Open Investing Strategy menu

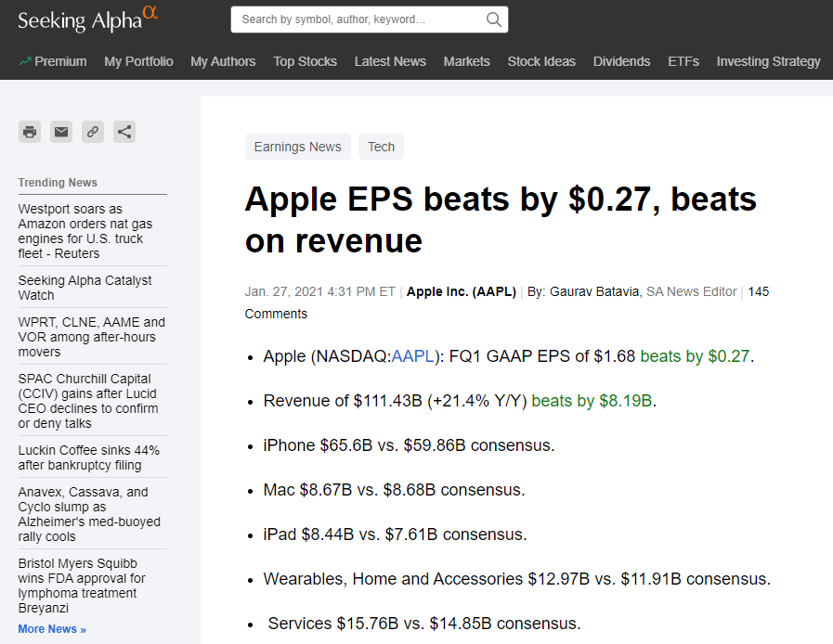(x=768, y=61)
